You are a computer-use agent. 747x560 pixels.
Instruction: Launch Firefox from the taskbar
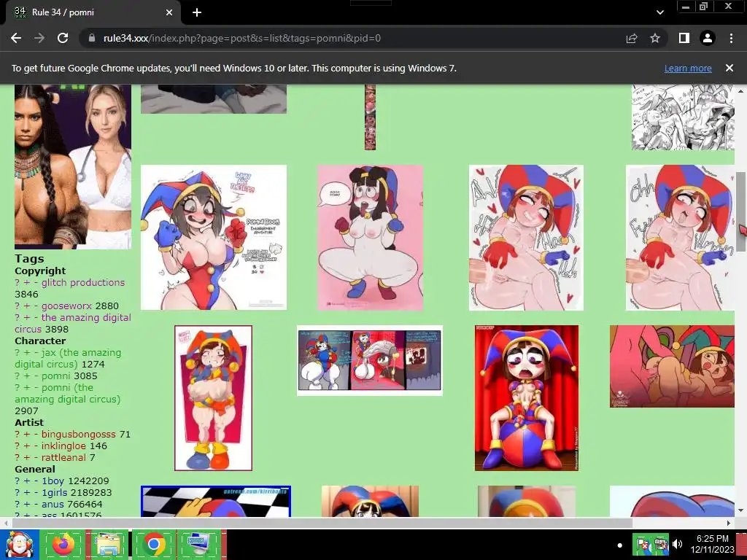(63, 545)
